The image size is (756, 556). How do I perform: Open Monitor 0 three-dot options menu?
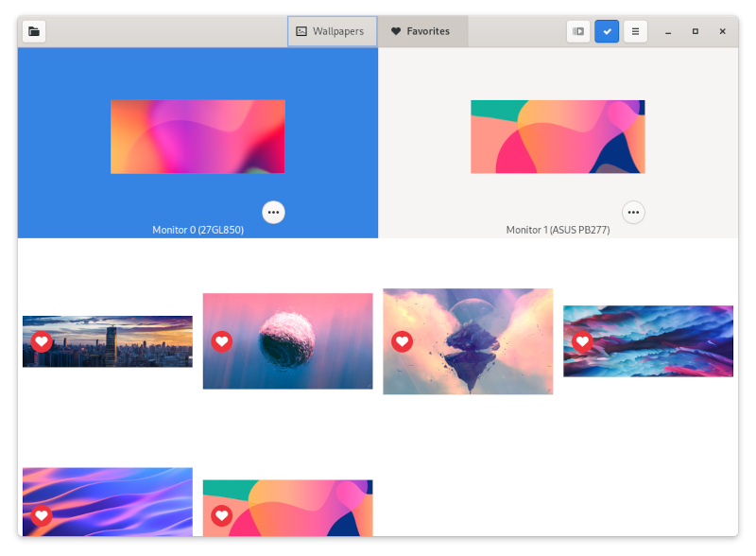point(273,213)
